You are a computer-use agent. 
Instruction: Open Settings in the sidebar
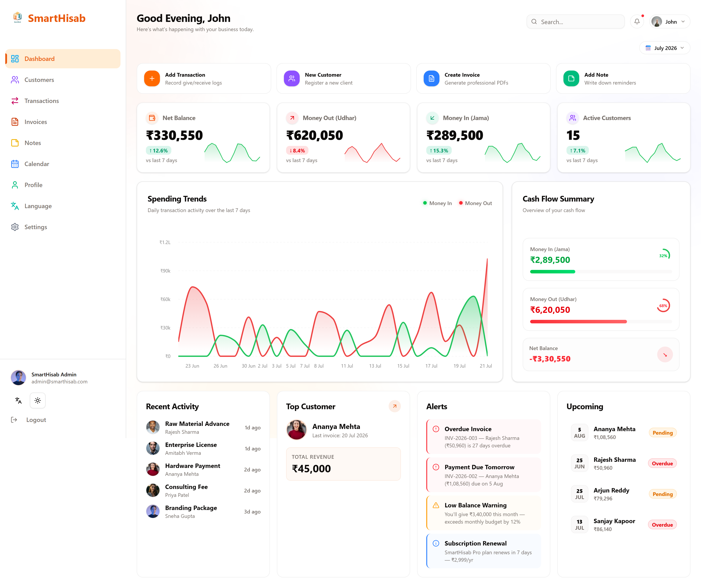point(63,227)
